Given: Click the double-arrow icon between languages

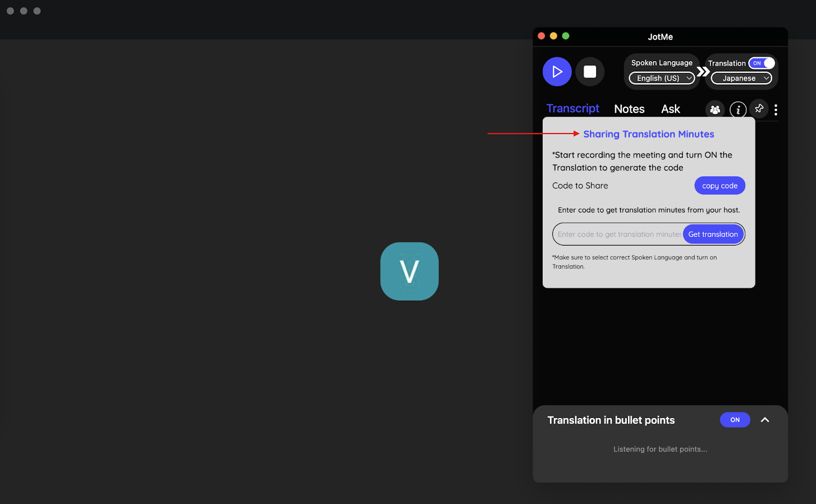Looking at the screenshot, I should pyautogui.click(x=703, y=72).
